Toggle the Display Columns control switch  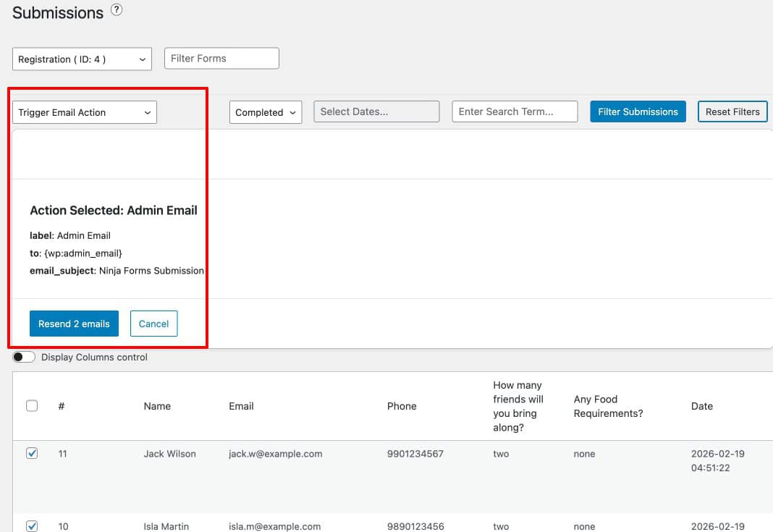click(x=24, y=357)
